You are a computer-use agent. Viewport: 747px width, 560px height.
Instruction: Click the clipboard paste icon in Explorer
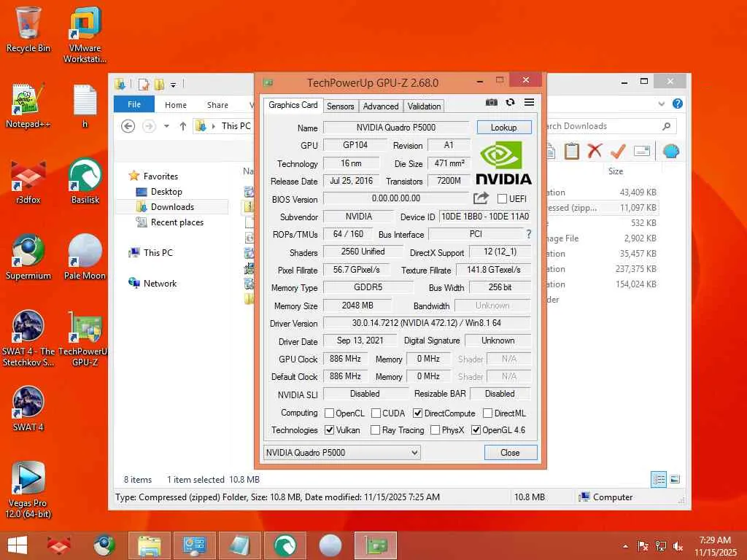572,151
